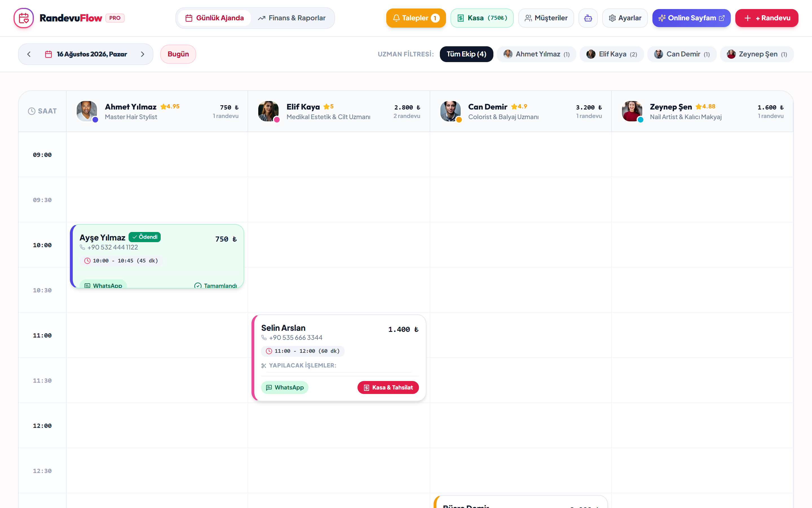
Task: Open the robot assistant icon button
Action: point(588,18)
